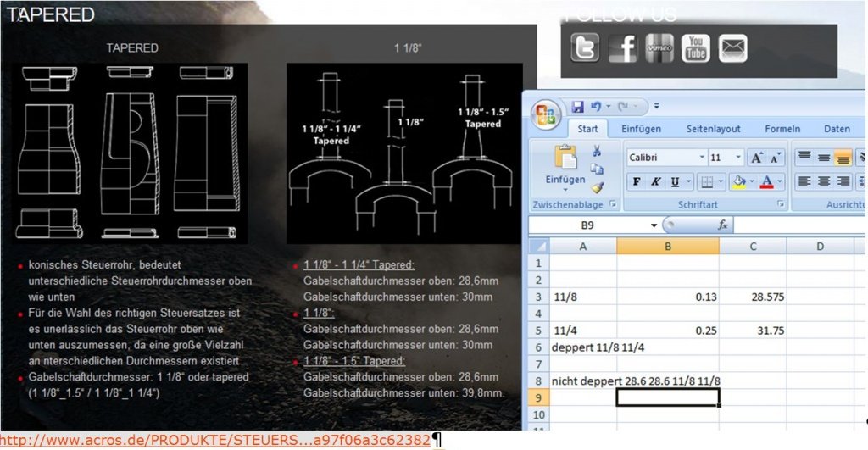Pick the yellow fill color bucket

(737, 181)
